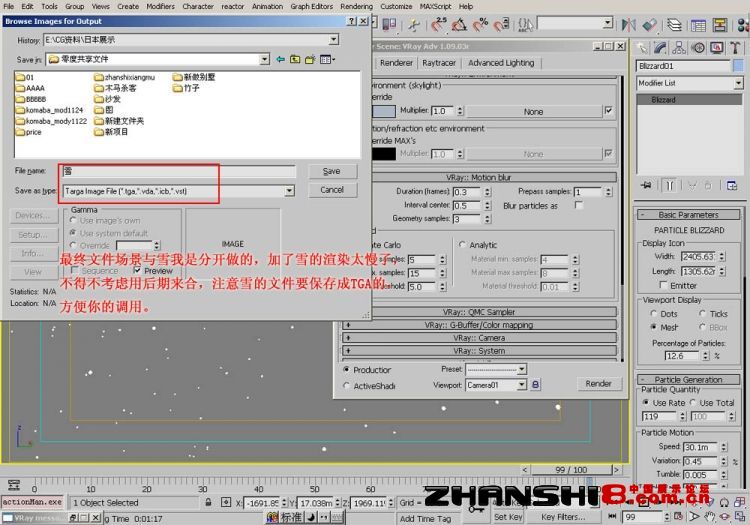Create new folder icon in dialog
This screenshot has width=750, height=525.
[310, 59]
